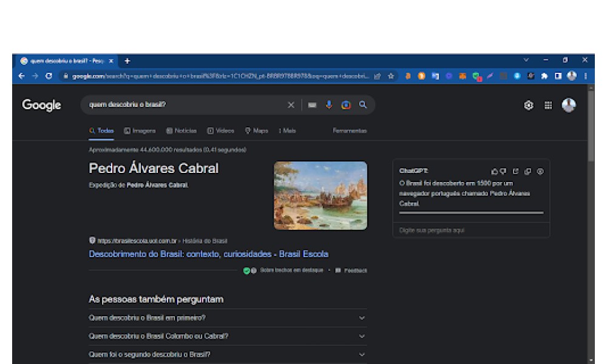Open a new browser tab with plus
This screenshot has width=607, height=364.
(127, 61)
